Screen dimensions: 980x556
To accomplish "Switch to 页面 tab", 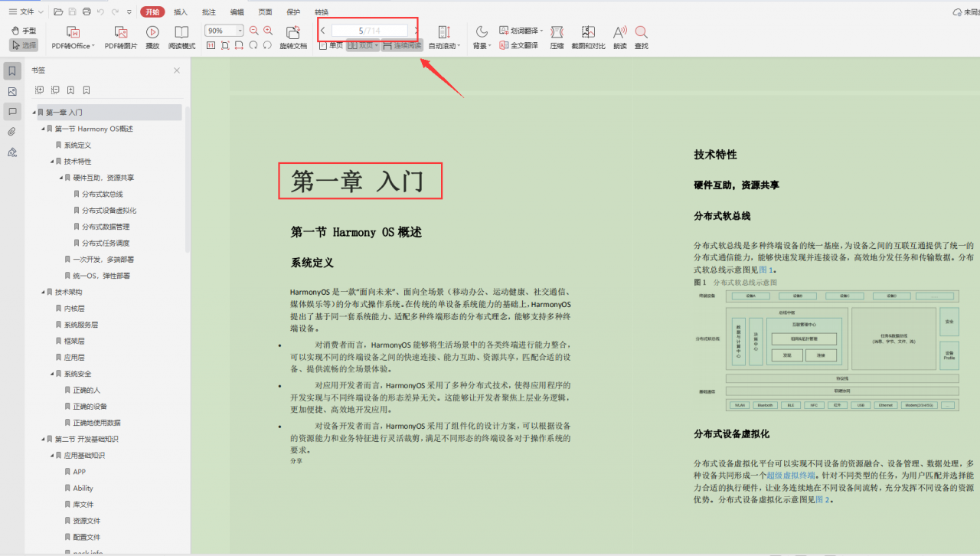I will 265,11.
